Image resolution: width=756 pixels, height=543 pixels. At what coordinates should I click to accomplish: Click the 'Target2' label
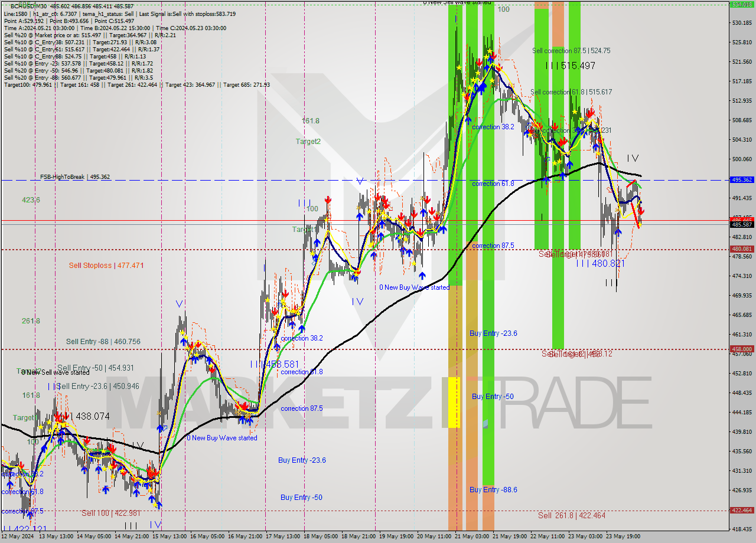(x=308, y=142)
